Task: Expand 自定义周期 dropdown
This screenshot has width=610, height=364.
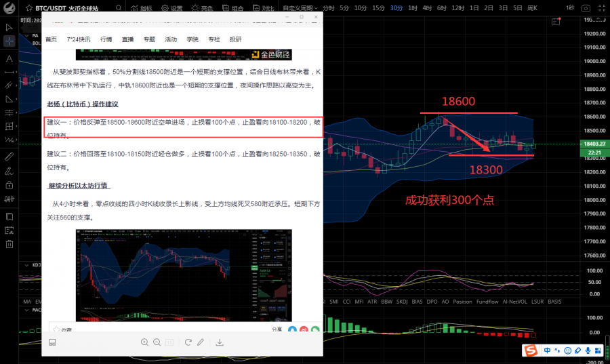Action: click(300, 7)
